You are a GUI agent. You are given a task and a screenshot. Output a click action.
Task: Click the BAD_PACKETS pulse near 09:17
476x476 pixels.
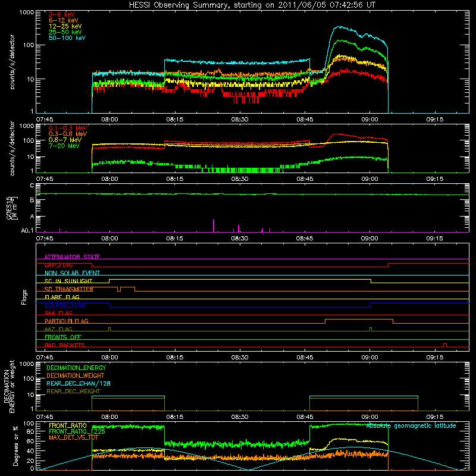pos(445,345)
